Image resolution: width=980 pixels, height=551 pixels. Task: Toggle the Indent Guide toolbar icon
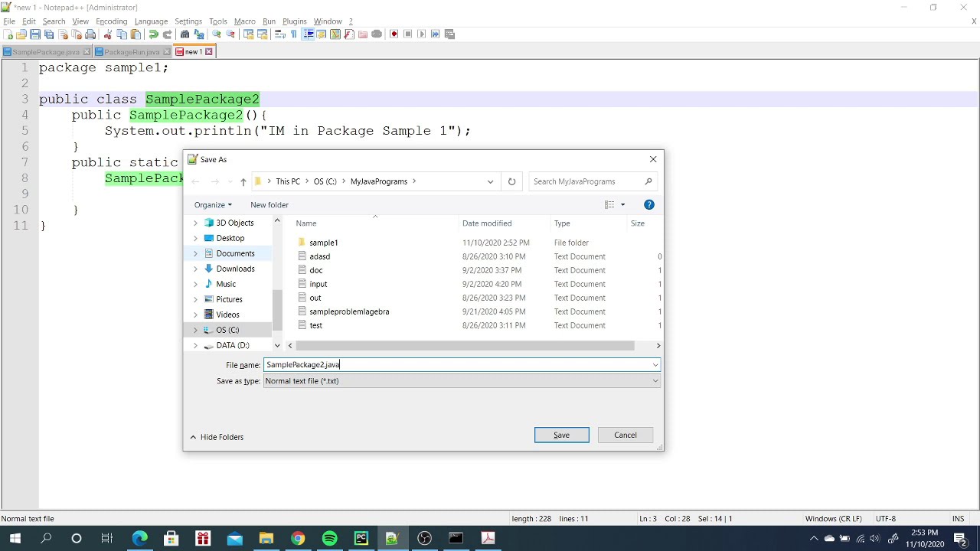coord(308,34)
